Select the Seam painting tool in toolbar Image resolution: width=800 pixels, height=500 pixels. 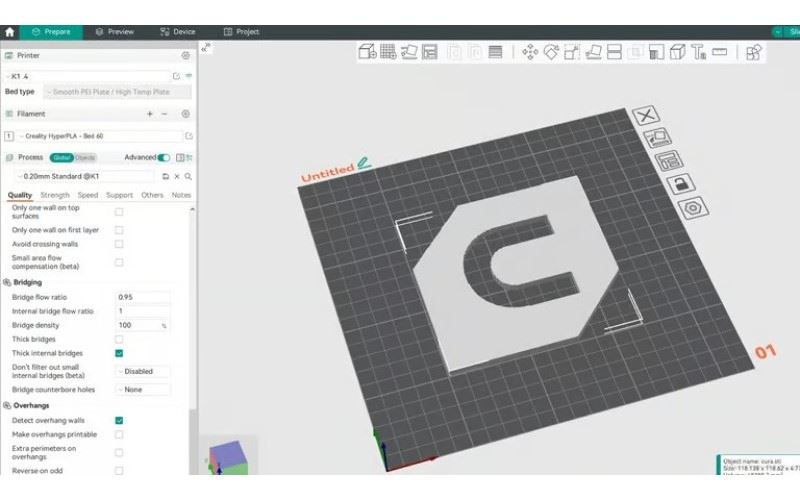(678, 52)
